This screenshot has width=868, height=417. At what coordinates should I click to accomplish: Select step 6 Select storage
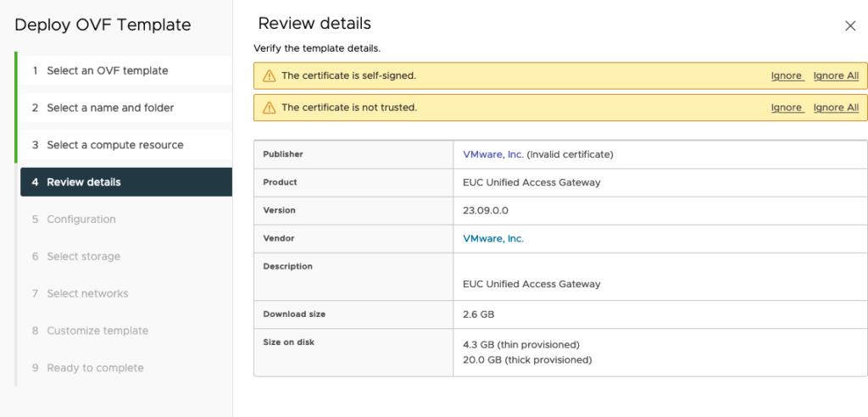pyautogui.click(x=83, y=257)
